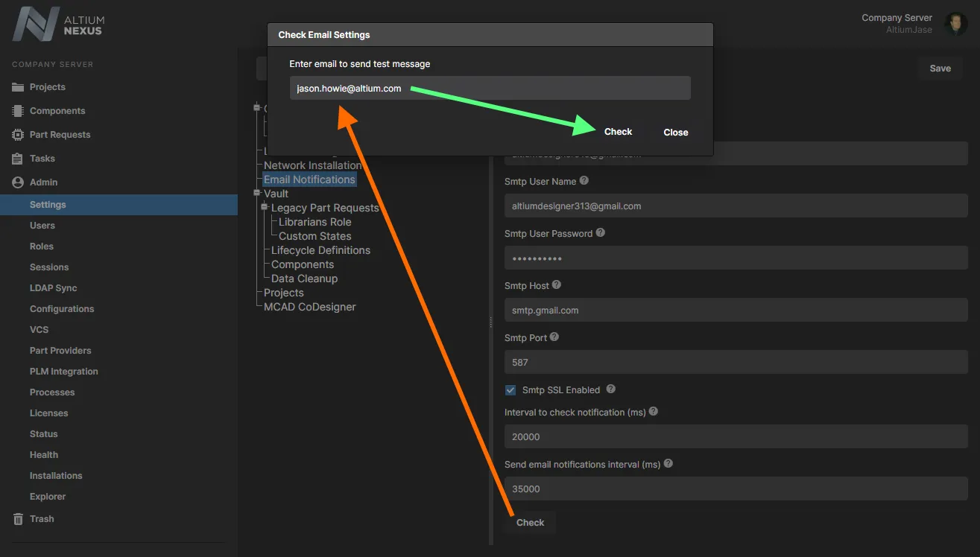Open the Sessions admin page
Viewport: 980px width, 557px height.
pos(49,267)
